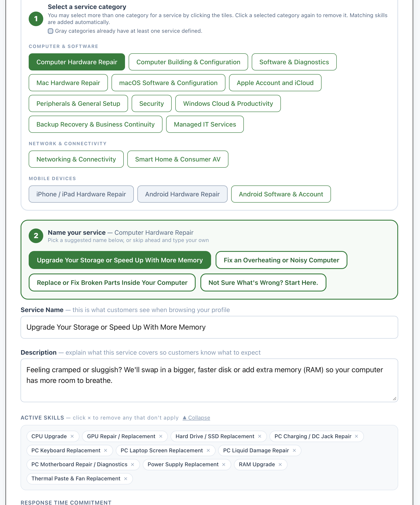Select the iPhone / iPad Hardware Repair tile

[81, 194]
